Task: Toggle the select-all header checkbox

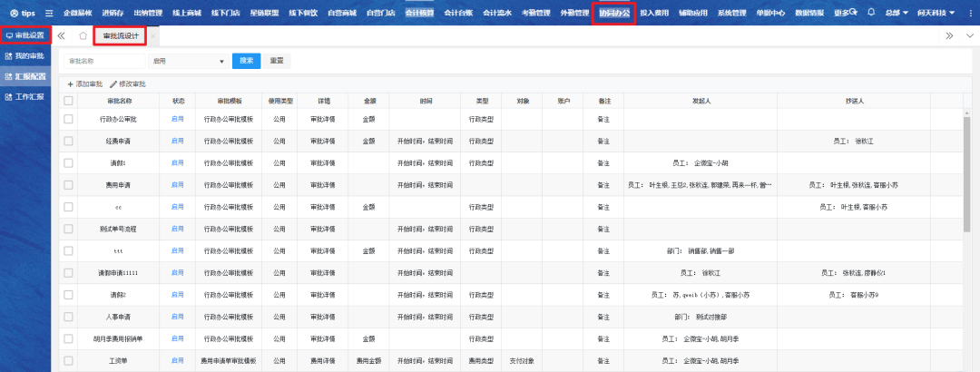Action: pos(68,100)
